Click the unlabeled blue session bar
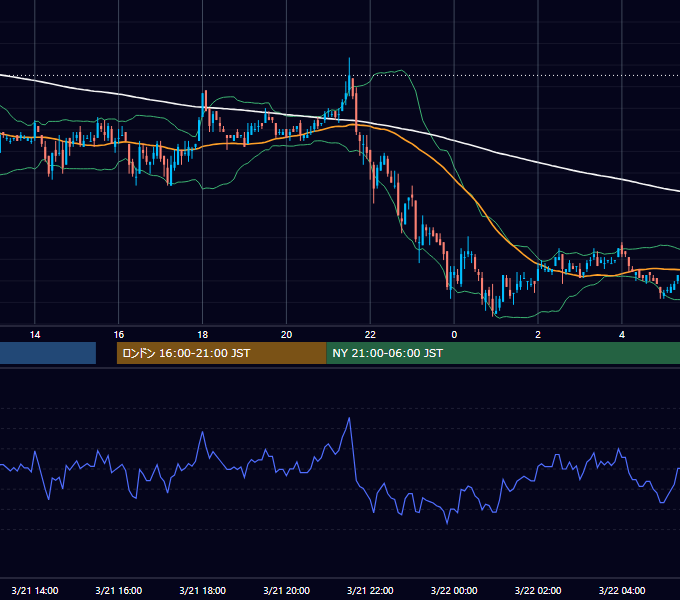 click(48, 353)
